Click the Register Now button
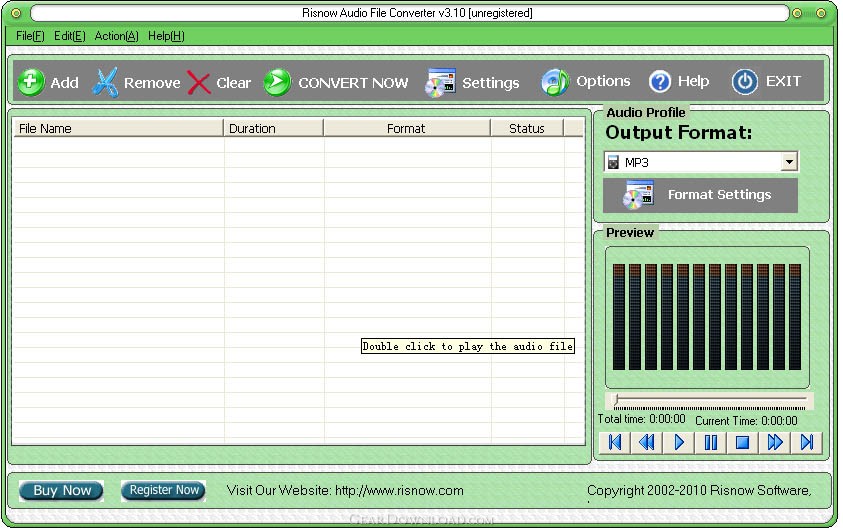843x528 pixels. (x=163, y=490)
